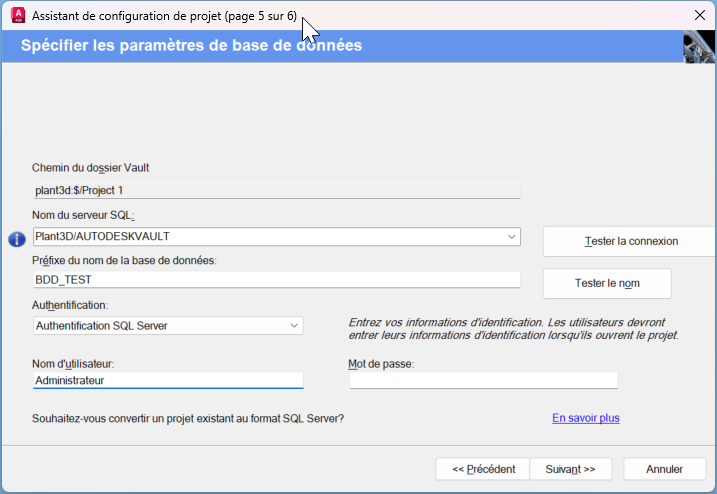
Task: Click the blue info icon beside SQL server field
Action: (17, 239)
